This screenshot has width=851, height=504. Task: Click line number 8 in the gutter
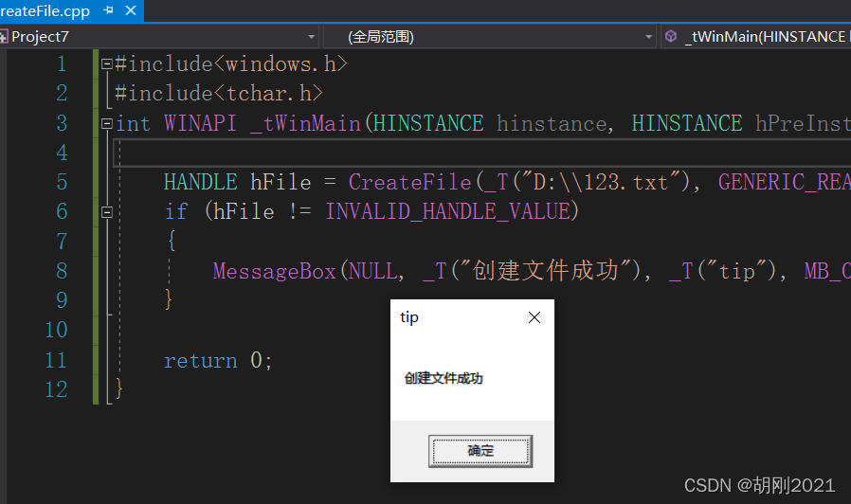point(62,271)
